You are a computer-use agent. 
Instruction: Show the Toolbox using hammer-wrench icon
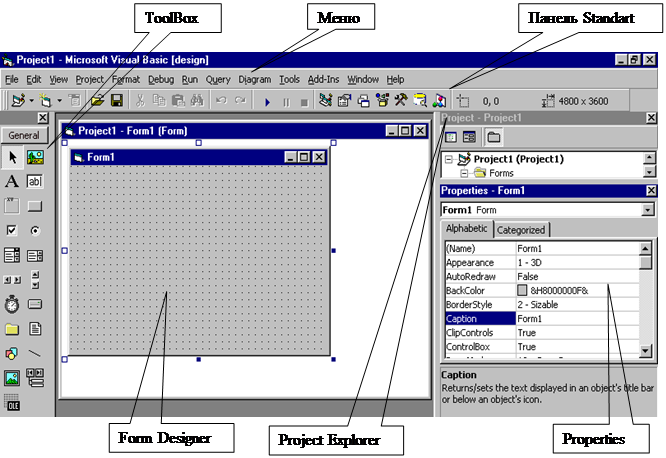tap(401, 101)
